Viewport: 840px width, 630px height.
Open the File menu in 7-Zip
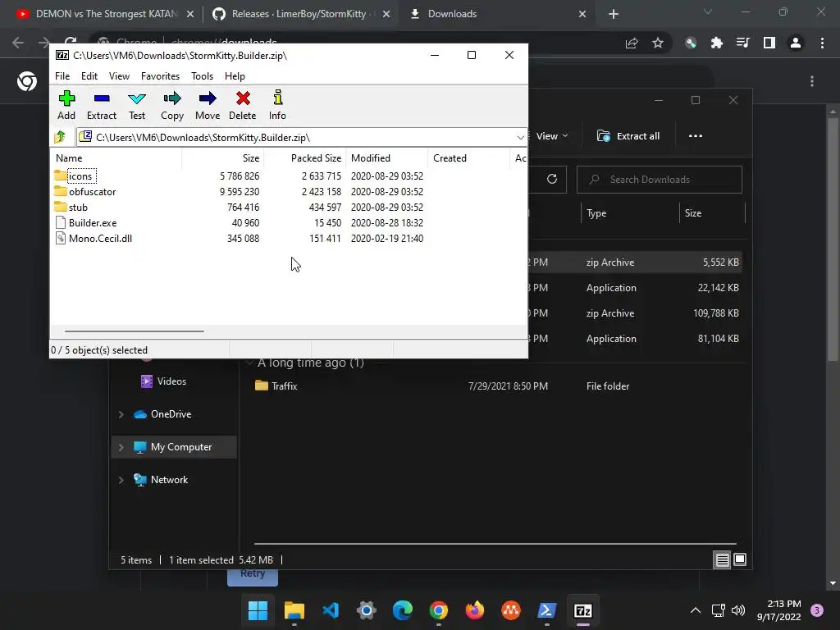click(x=62, y=76)
